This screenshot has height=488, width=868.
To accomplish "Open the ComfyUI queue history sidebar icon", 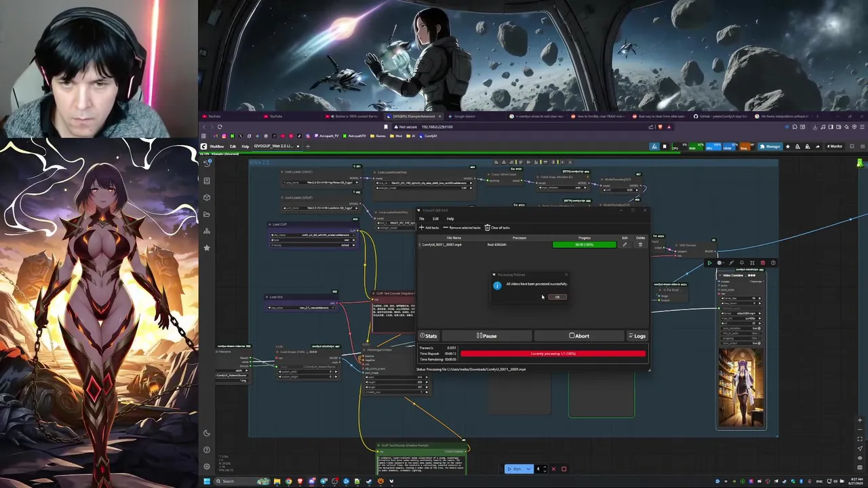I will click(x=207, y=163).
